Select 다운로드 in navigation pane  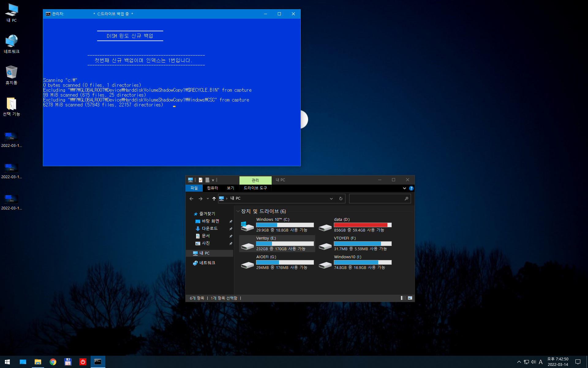pos(210,228)
